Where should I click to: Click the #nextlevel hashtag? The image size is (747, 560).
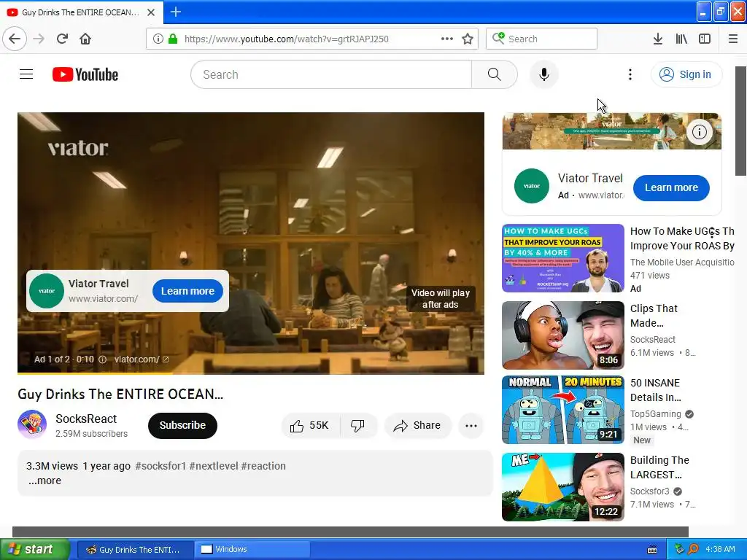214,466
